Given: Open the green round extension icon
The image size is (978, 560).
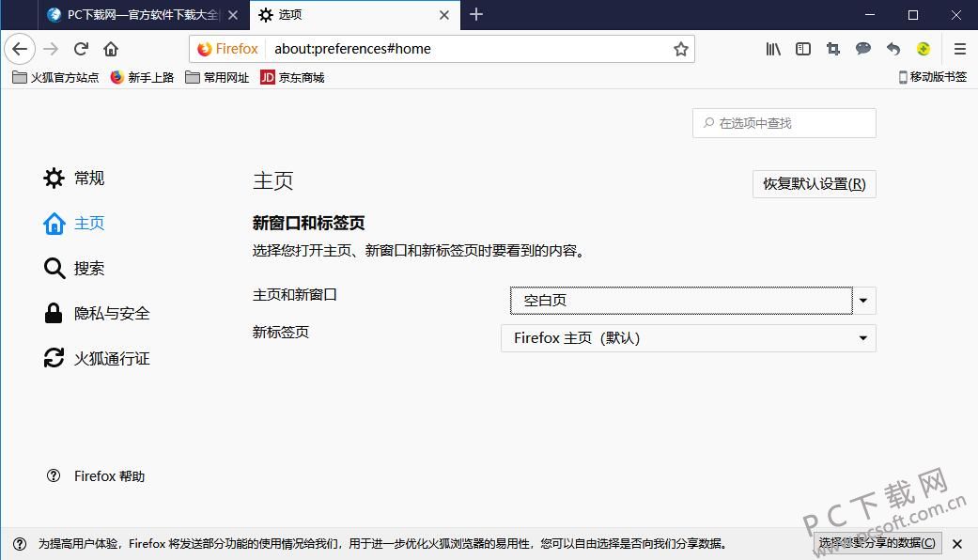Looking at the screenshot, I should click(x=924, y=49).
